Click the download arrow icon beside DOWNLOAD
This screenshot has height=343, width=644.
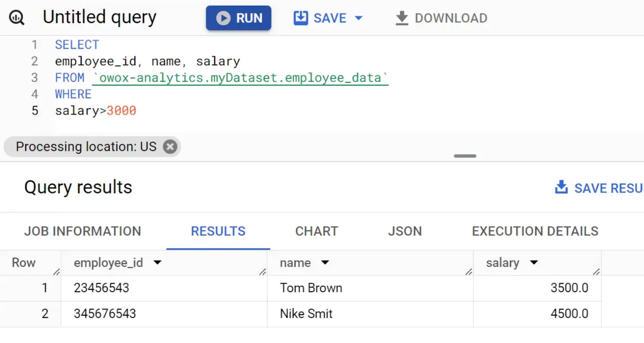(402, 18)
